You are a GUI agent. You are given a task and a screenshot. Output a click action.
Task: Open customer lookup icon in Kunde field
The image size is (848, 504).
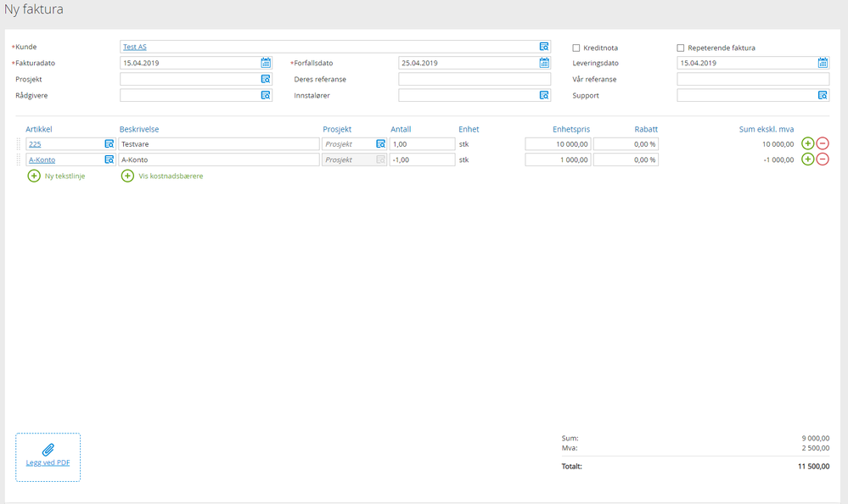coord(544,47)
